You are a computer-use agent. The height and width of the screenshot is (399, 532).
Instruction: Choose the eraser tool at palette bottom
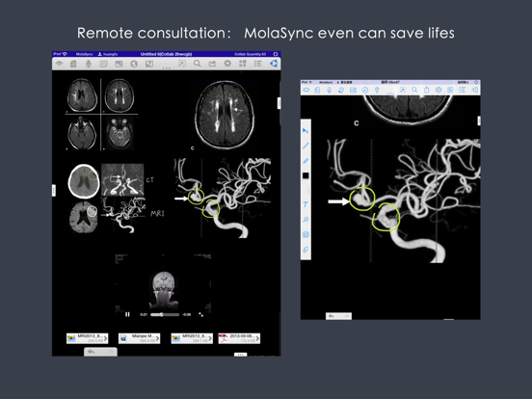tap(306, 250)
